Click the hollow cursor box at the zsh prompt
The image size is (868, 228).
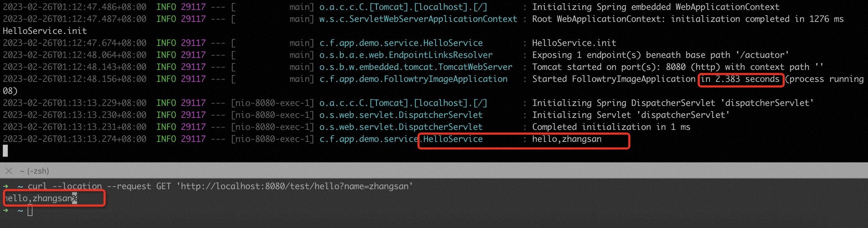pyautogui.click(x=30, y=211)
